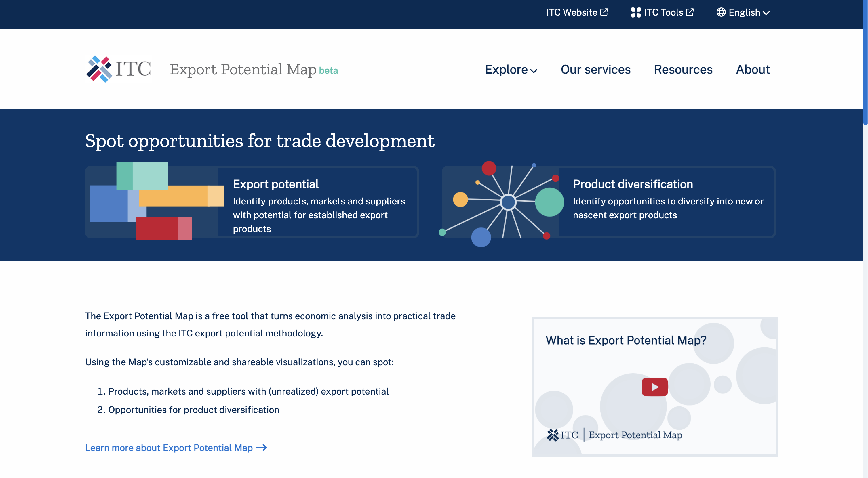Click the four-dot ITC Tools icon
Screen dimensions: 868x478
[635, 12]
